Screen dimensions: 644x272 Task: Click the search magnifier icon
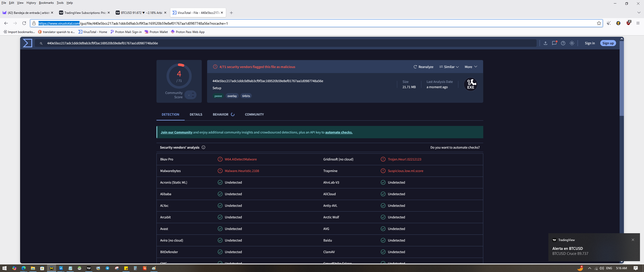(x=41, y=43)
